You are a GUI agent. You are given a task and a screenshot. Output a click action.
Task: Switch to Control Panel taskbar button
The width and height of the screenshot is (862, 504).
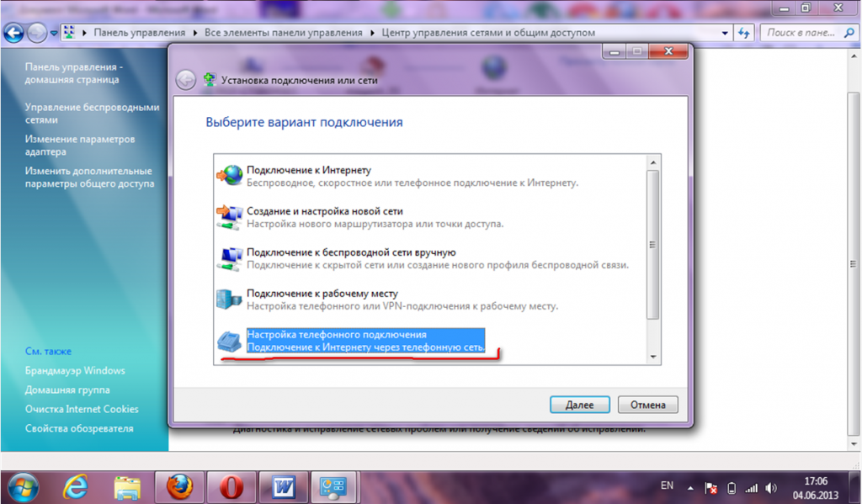point(333,487)
